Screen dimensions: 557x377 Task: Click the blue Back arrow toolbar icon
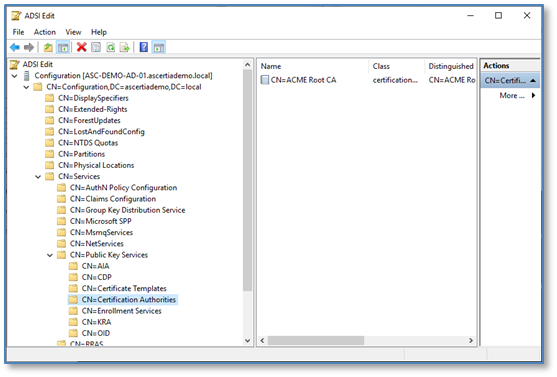15,47
